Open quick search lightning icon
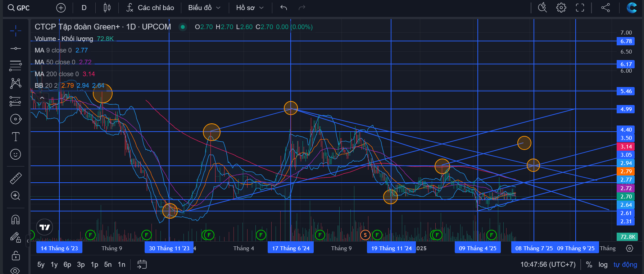 [x=542, y=8]
